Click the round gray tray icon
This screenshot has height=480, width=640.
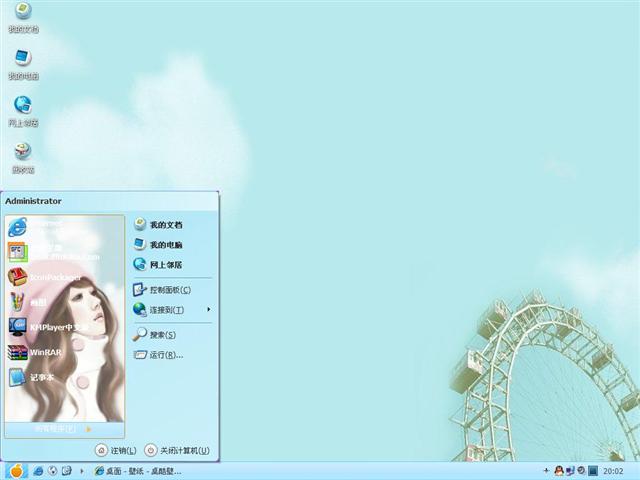pos(581,471)
